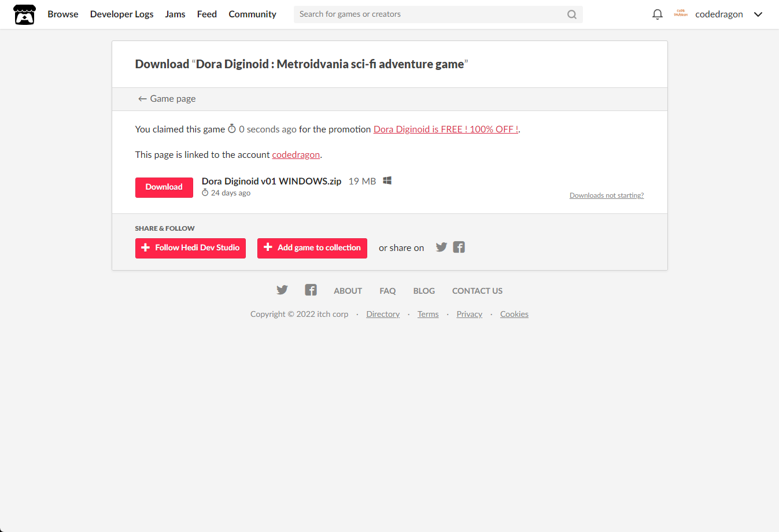Screen dimensions: 779x532
Task: Click the search magnifier icon
Action: pyautogui.click(x=571, y=14)
